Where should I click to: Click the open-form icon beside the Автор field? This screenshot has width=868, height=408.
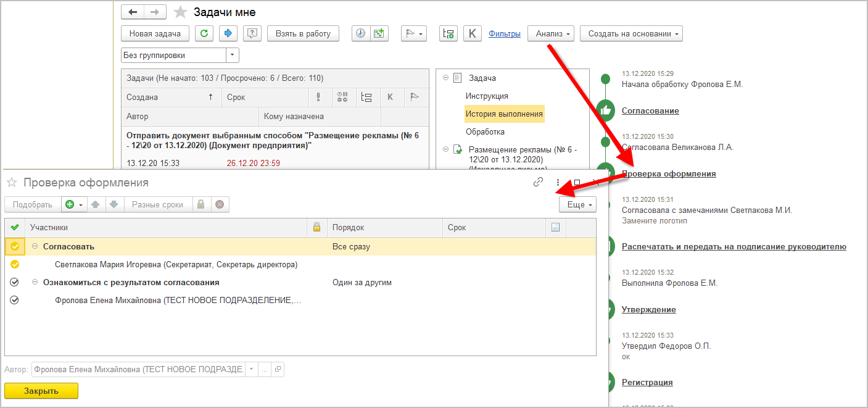pyautogui.click(x=278, y=369)
